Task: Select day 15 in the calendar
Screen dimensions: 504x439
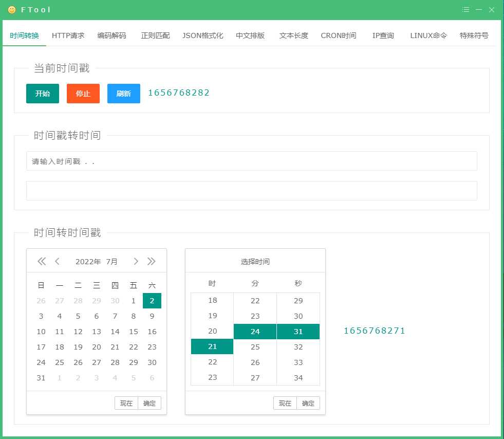Action: 134,332
